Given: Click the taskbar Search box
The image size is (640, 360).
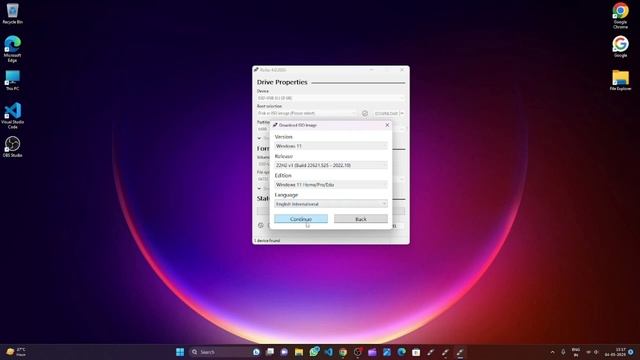Looking at the screenshot, I should coord(220,352).
